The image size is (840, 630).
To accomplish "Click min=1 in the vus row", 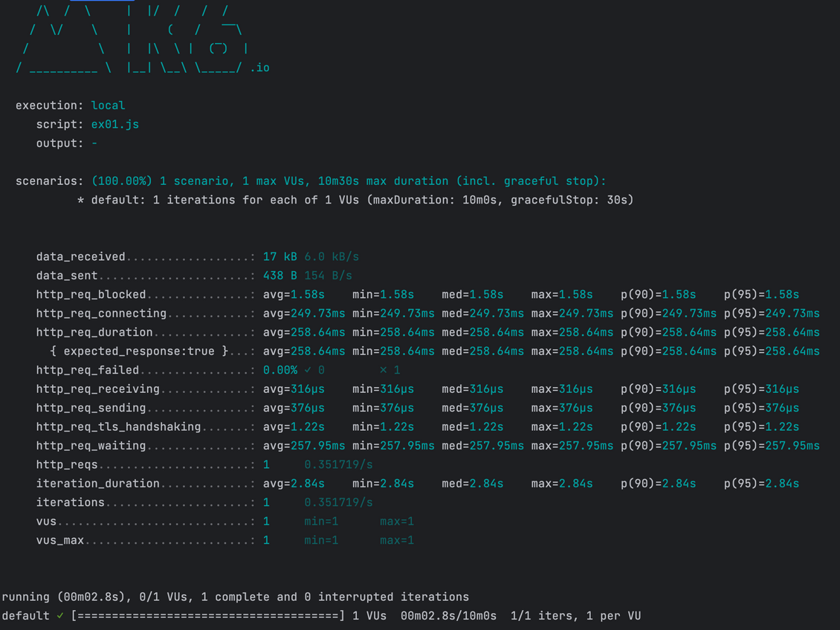I will point(321,522).
